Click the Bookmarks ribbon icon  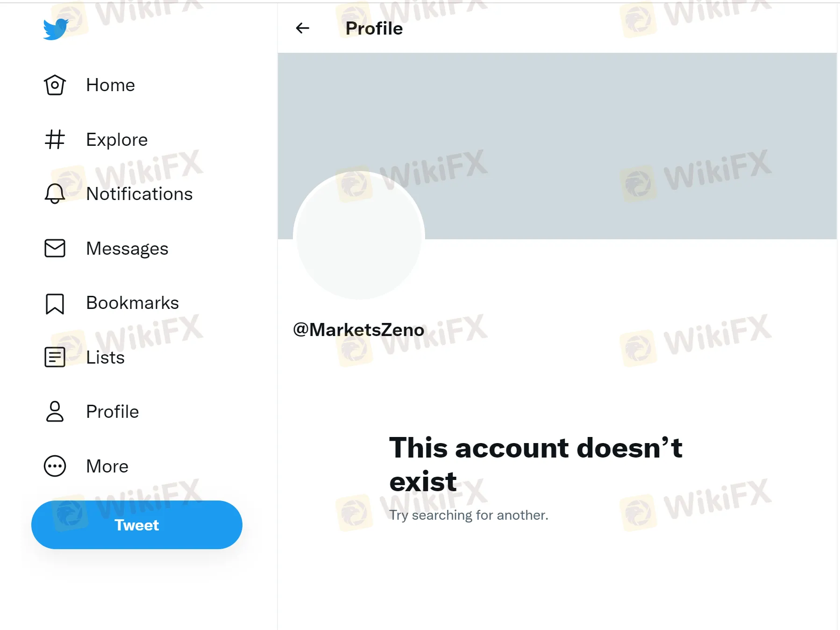click(x=55, y=303)
